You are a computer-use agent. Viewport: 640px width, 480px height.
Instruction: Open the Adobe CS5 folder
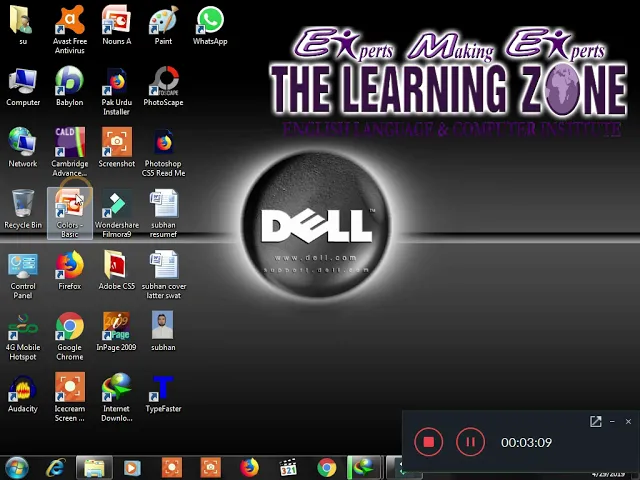click(117, 271)
